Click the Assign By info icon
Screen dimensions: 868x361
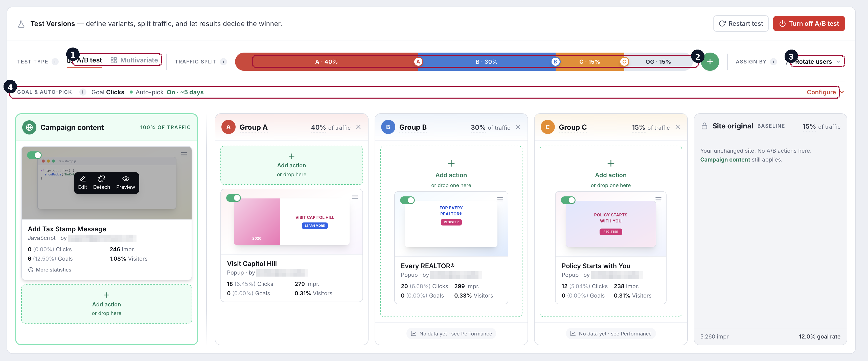click(773, 62)
